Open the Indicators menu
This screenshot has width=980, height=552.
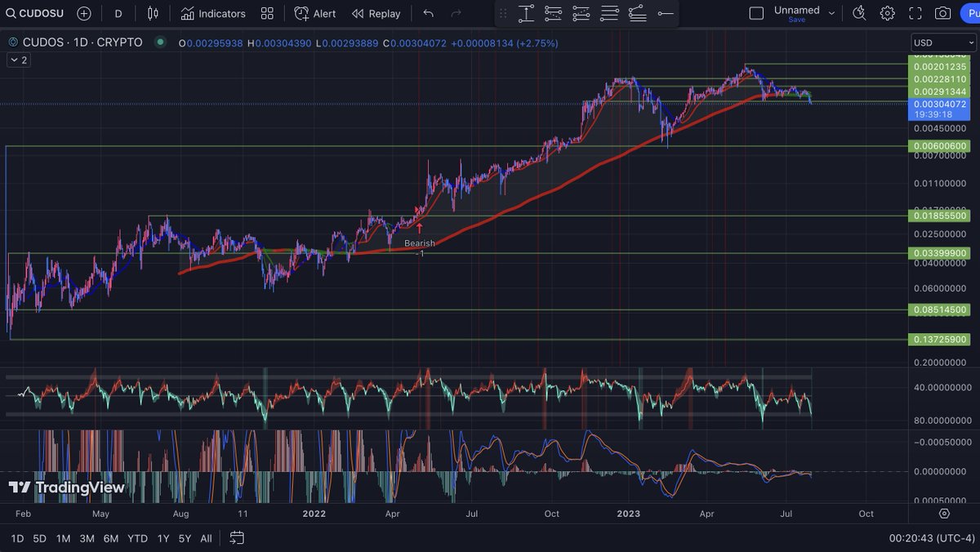coord(214,13)
